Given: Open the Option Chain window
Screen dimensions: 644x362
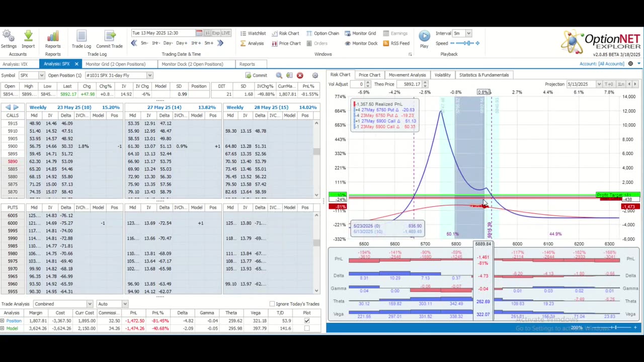Looking at the screenshot, I should tap(323, 33).
